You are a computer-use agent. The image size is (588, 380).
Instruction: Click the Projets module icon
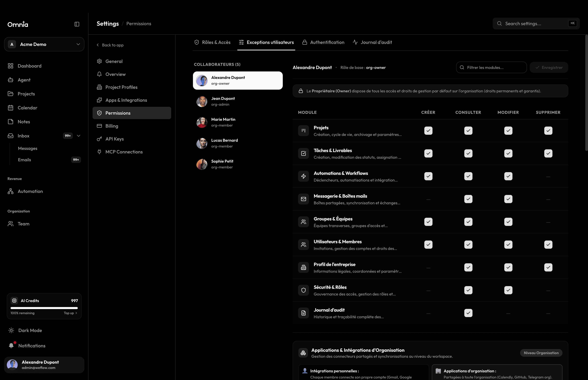point(304,130)
